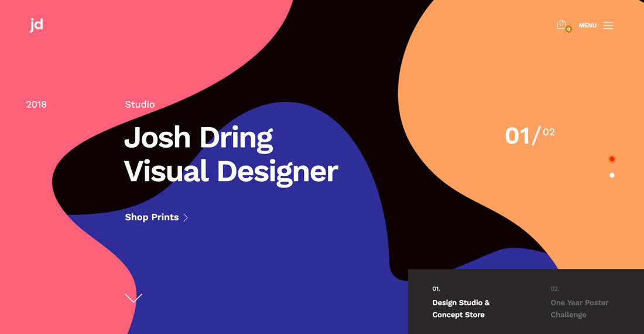The height and width of the screenshot is (334, 644).
Task: Click the 02. number above One Year Poster
Action: pos(554,289)
